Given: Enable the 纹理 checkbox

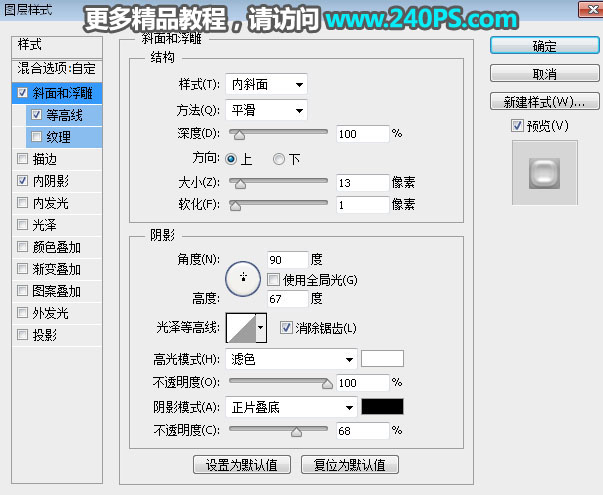Looking at the screenshot, I should click(x=37, y=137).
